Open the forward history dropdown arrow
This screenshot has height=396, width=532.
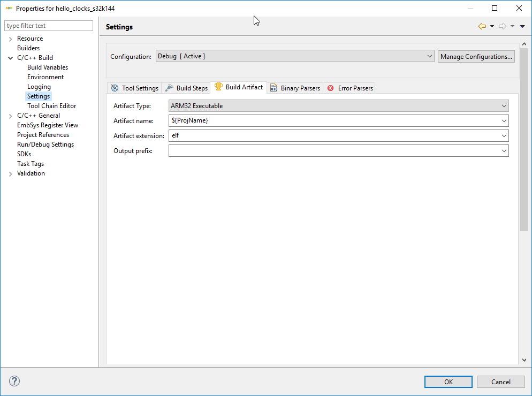click(512, 26)
